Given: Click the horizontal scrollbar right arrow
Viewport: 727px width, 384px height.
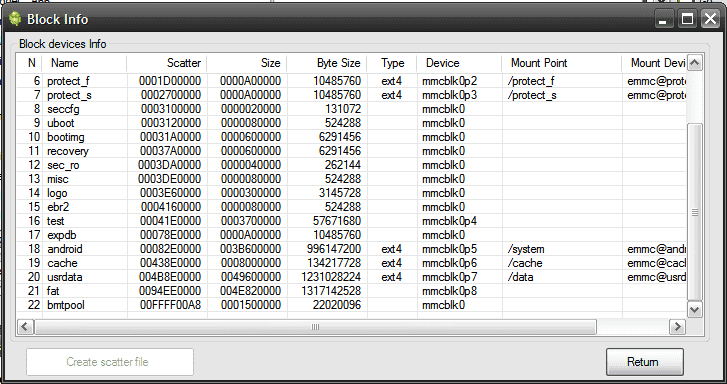Looking at the screenshot, I should point(677,326).
